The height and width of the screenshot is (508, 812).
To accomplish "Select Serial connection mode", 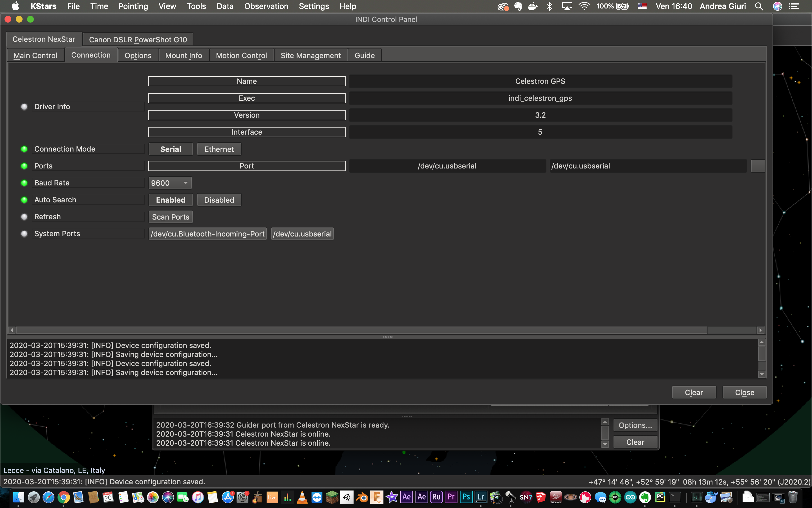I will coord(171,149).
